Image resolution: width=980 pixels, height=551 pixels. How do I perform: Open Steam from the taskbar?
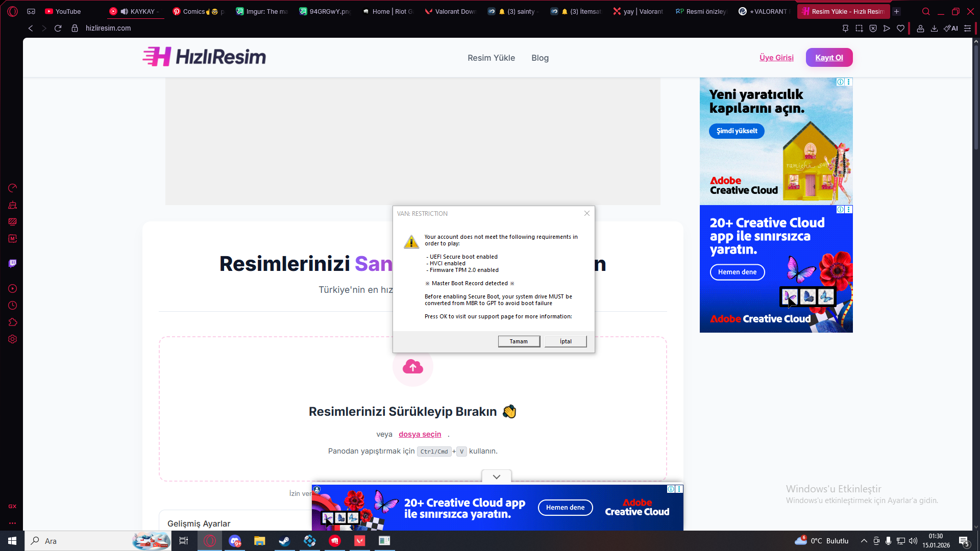(284, 541)
